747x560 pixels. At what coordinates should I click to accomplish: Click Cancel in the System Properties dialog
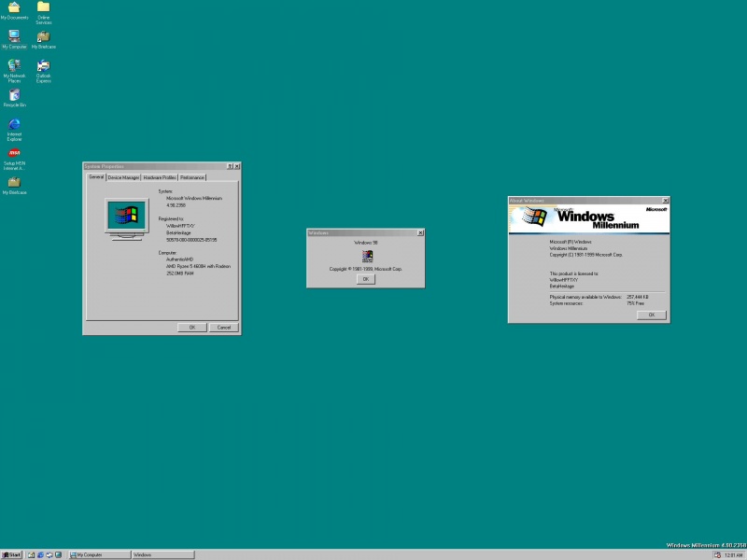(x=224, y=328)
